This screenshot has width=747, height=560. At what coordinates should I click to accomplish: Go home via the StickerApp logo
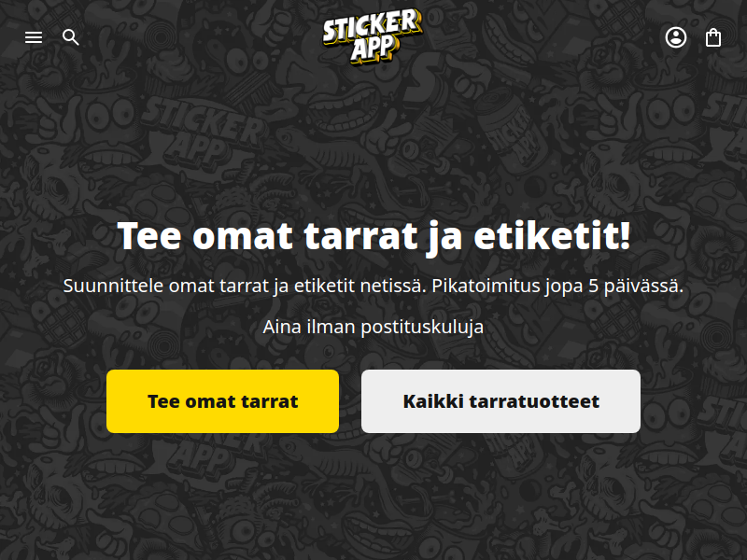(373, 36)
